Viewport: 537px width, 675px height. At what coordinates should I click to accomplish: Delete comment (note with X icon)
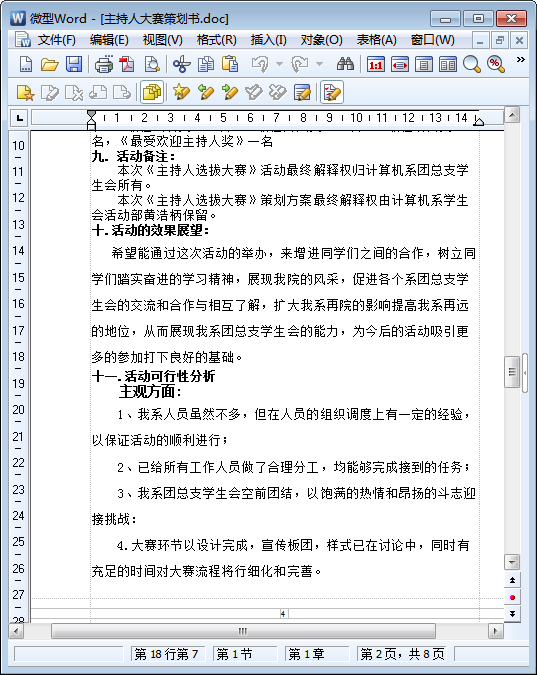point(74,93)
